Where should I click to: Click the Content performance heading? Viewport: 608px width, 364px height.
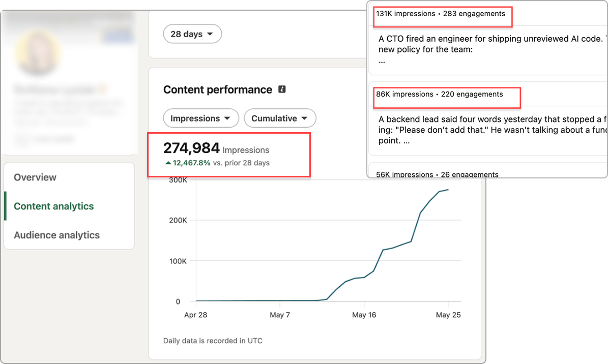(218, 89)
